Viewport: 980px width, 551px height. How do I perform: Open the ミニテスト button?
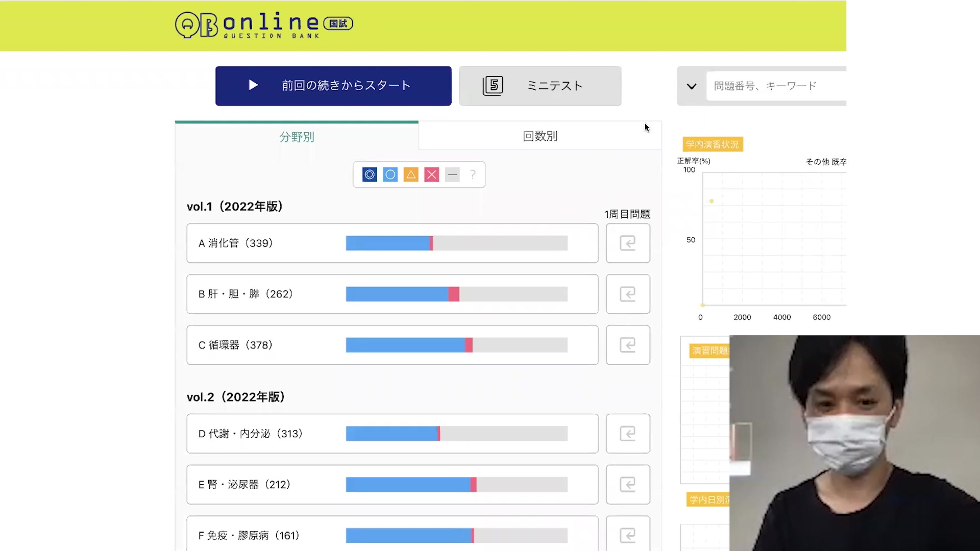540,86
